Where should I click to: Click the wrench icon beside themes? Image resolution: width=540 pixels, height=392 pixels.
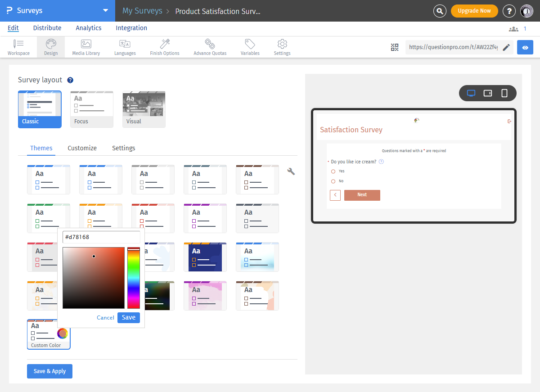pyautogui.click(x=291, y=171)
